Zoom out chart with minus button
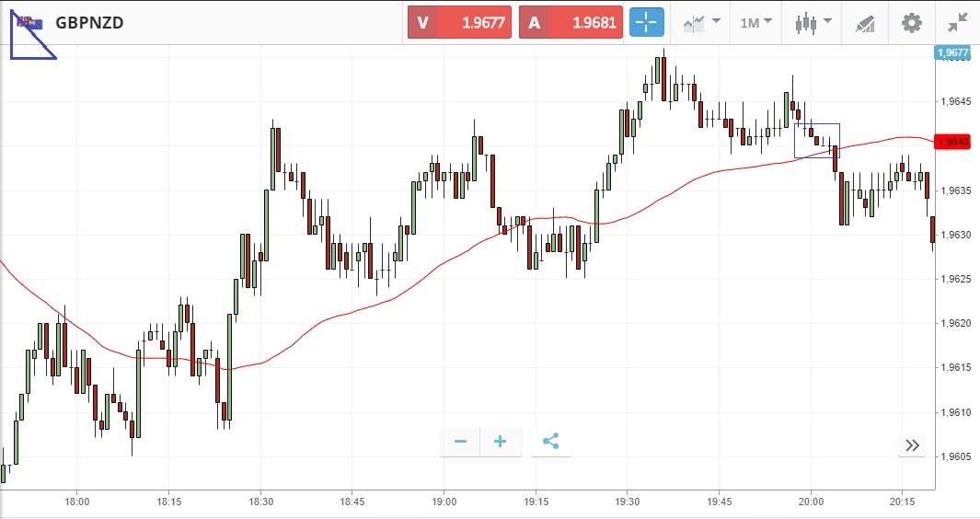 point(460,442)
